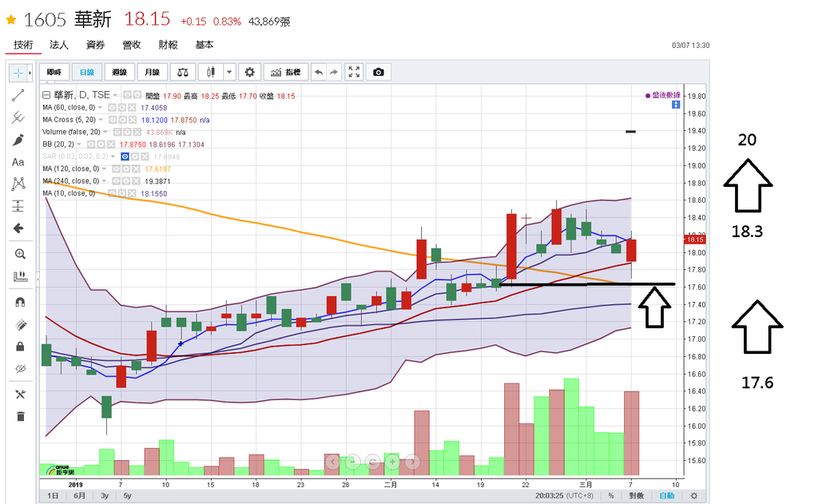The image size is (818, 504).
Task: Open MA (120, close, 0) dropdown arrow
Action: pyautogui.click(x=105, y=169)
